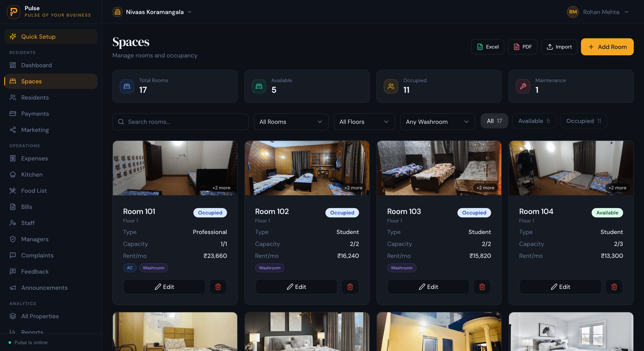
Task: Edit Room 103
Action: click(x=428, y=287)
